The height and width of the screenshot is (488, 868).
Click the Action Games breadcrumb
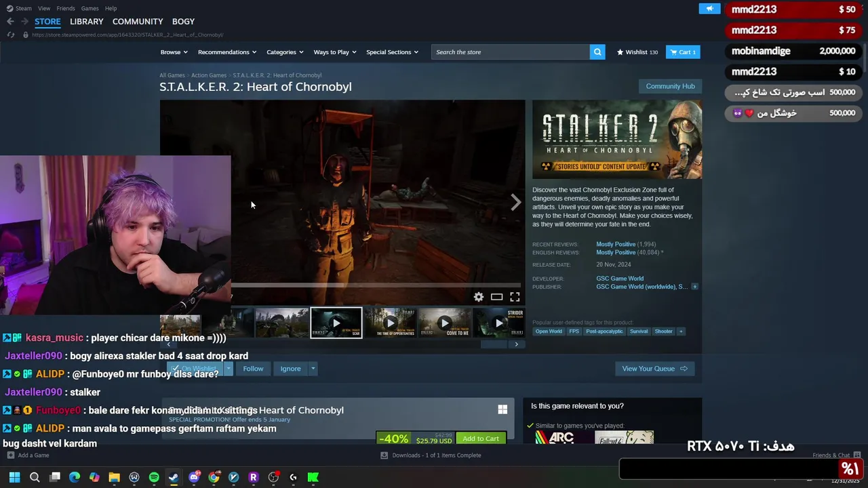[x=209, y=75]
